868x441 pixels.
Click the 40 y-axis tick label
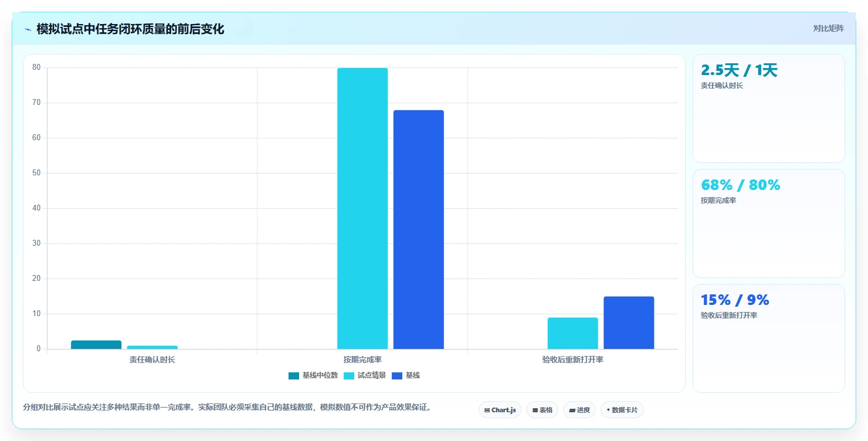click(x=36, y=208)
